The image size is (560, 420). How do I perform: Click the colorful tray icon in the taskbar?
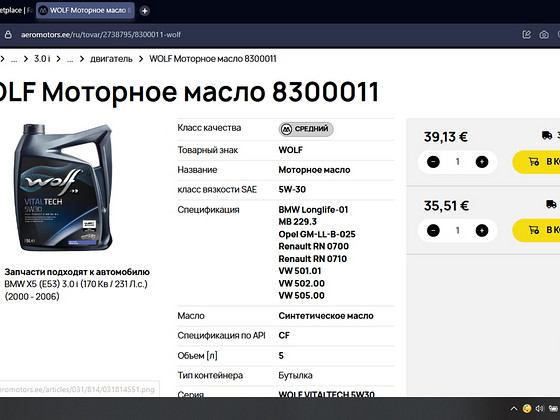pyautogui.click(x=526, y=409)
